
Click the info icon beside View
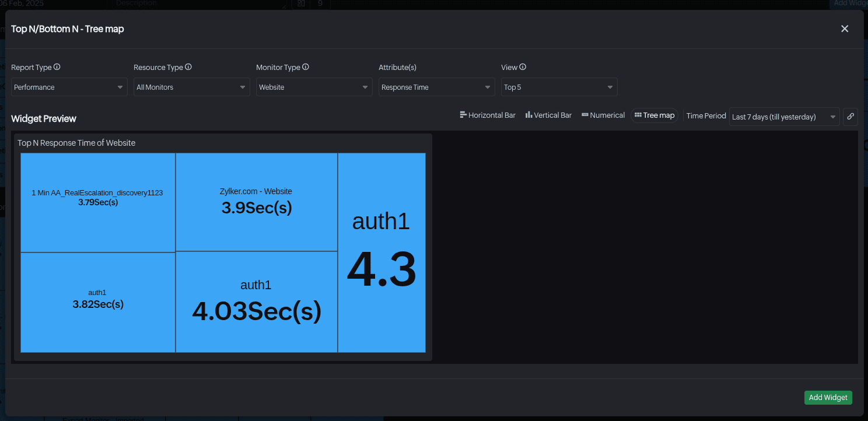click(x=523, y=67)
